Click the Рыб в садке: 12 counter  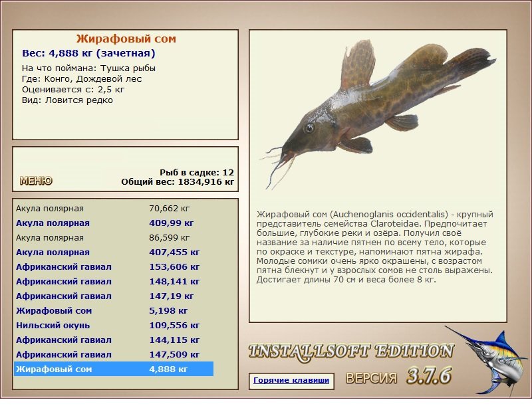(x=197, y=172)
